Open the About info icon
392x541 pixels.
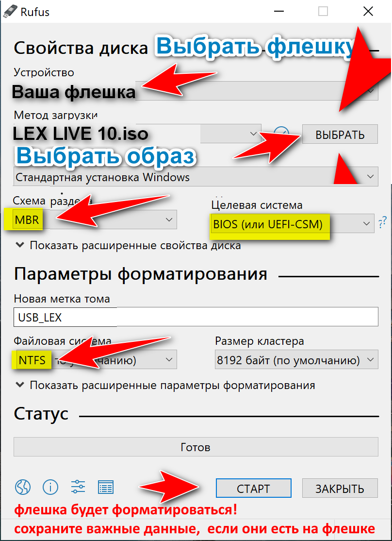point(50,488)
